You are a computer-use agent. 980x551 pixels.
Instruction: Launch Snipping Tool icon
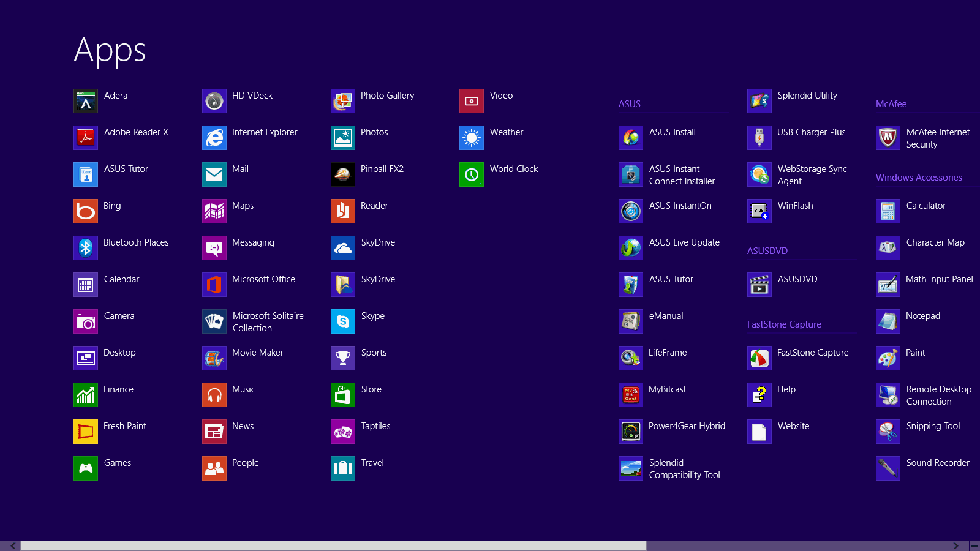click(x=888, y=432)
